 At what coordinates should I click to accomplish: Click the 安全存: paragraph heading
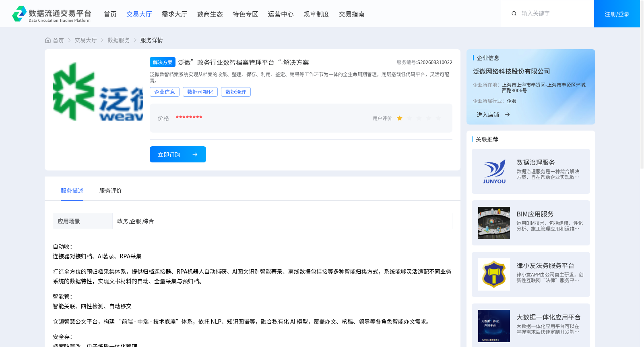pos(62,337)
